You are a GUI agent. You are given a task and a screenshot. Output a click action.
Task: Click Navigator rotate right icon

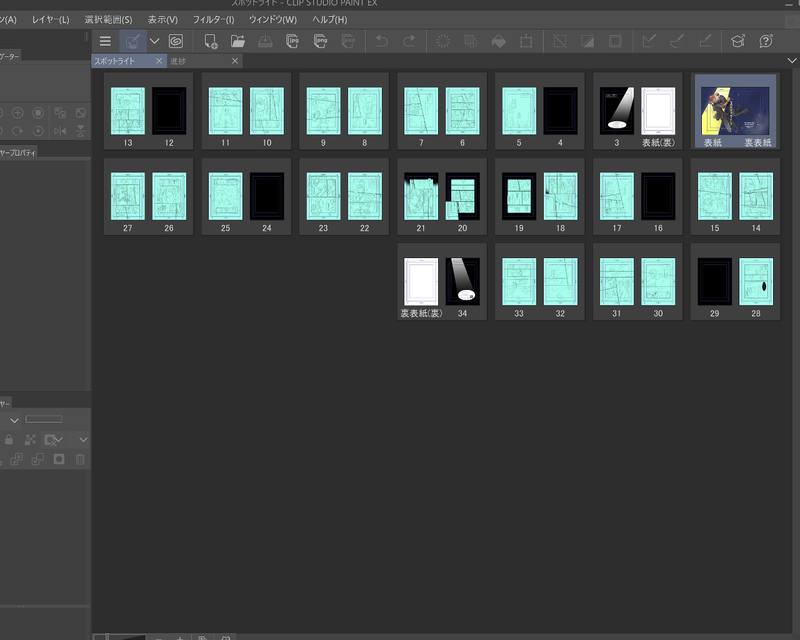[x=17, y=131]
